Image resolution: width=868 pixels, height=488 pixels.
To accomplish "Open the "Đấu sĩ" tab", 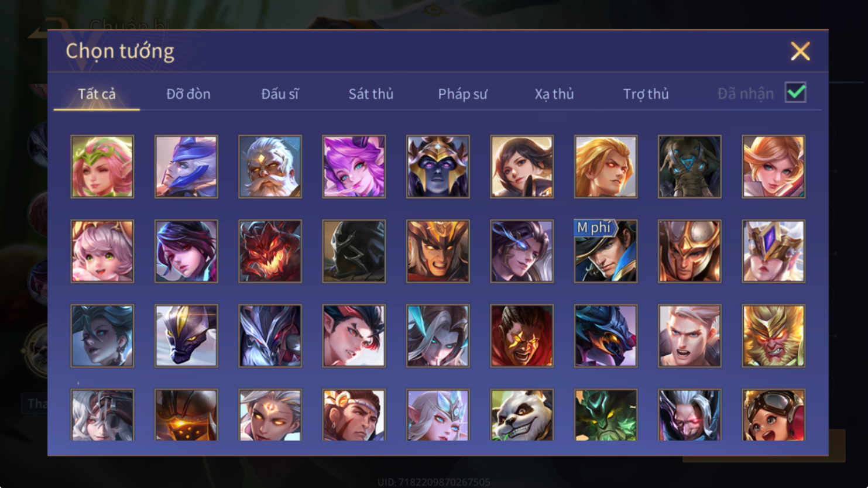I will click(x=280, y=94).
